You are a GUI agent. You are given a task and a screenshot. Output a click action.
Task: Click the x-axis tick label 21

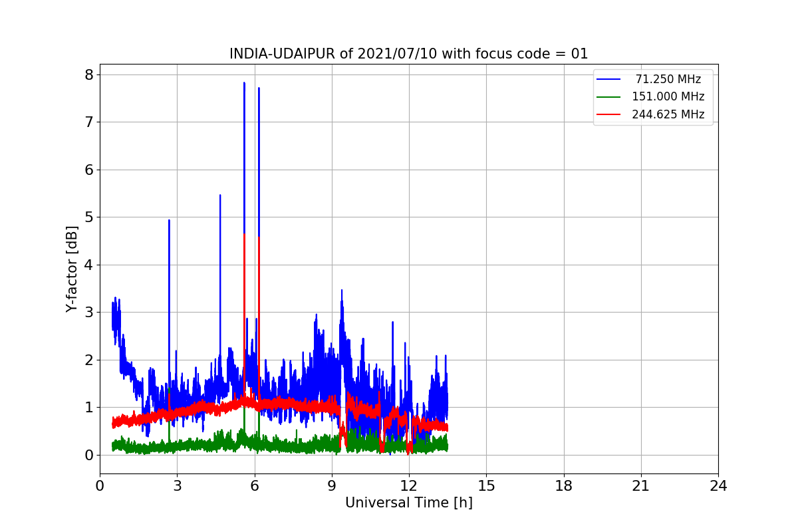[x=641, y=486]
